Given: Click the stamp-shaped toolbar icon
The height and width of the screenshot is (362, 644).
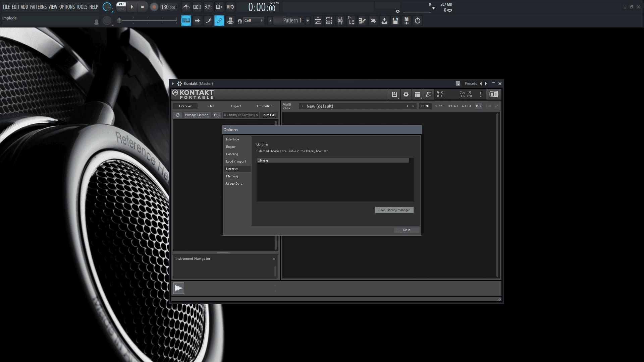Looking at the screenshot, I should (x=230, y=21).
